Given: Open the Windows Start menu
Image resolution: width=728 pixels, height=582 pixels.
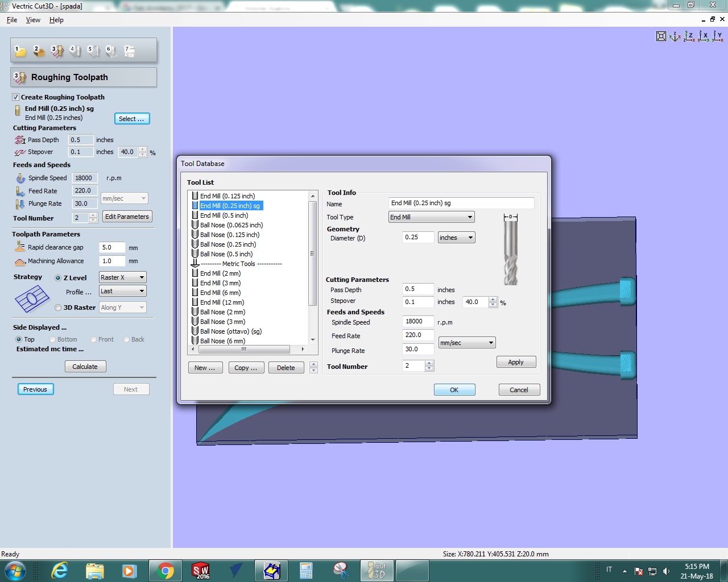Looking at the screenshot, I should tap(15, 570).
